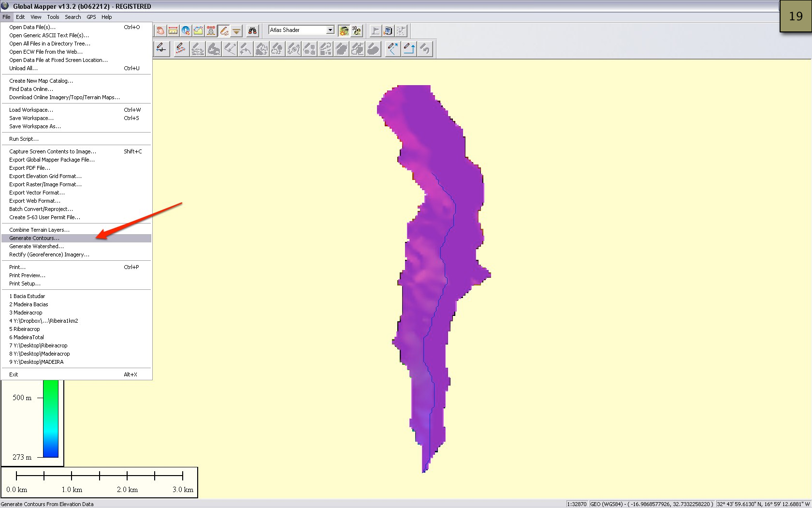
Task: Select Generate Contours from the File menu
Action: tap(34, 238)
